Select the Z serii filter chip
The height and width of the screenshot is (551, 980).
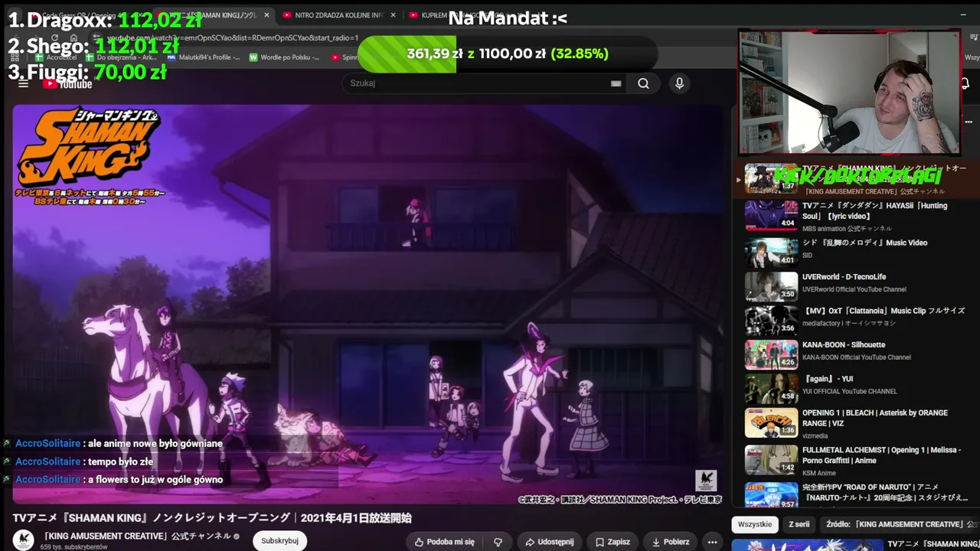[x=799, y=524]
